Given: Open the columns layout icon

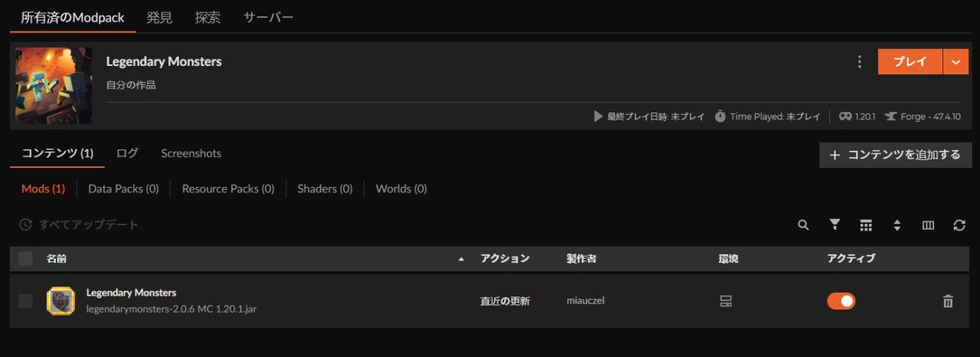Looking at the screenshot, I should pos(928,225).
